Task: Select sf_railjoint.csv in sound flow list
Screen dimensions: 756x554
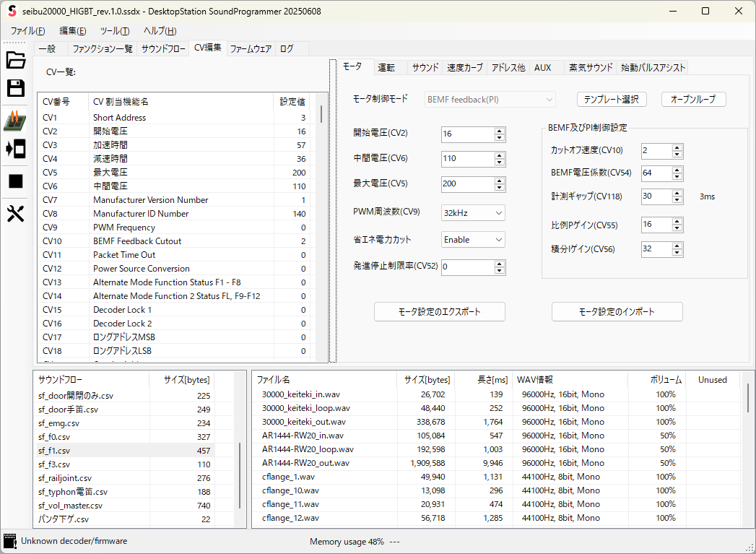Action: point(127,478)
